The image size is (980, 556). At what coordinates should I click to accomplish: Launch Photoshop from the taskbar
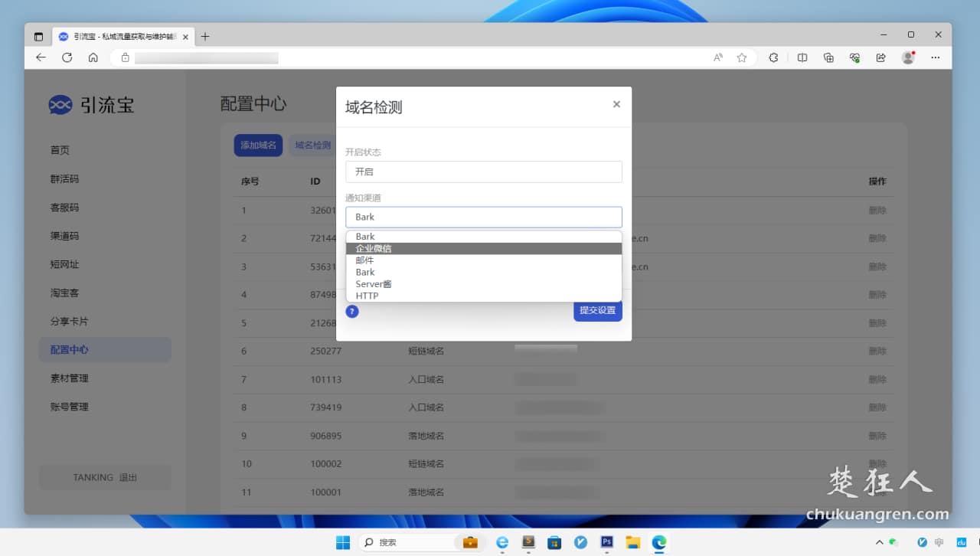[x=607, y=542]
